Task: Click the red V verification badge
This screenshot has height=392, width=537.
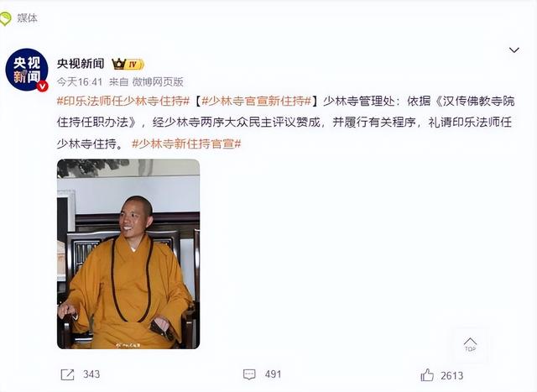Action: tap(43, 86)
